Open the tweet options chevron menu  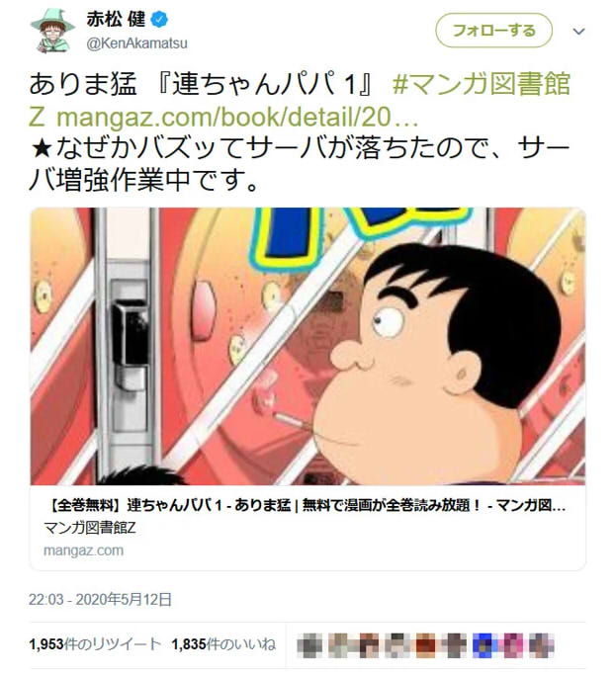click(x=579, y=31)
